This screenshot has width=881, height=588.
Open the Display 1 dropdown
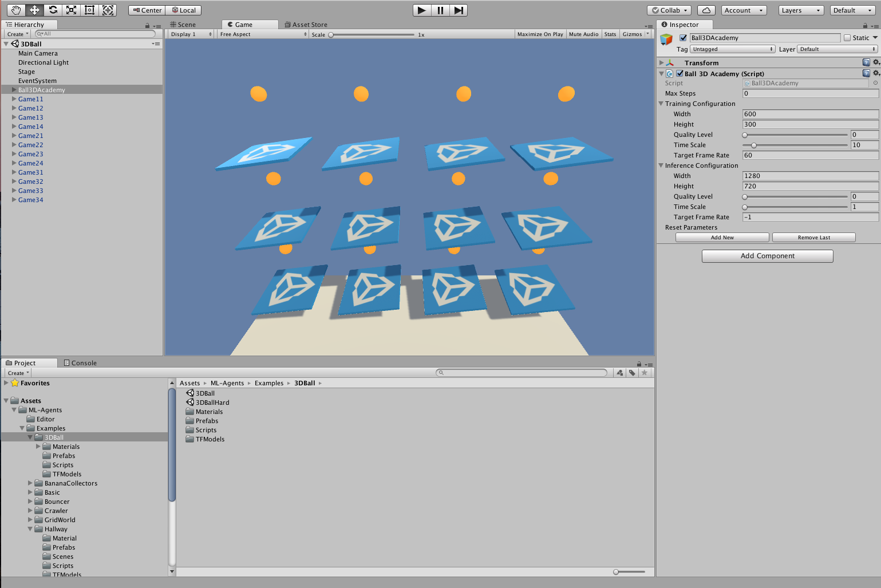pyautogui.click(x=191, y=34)
